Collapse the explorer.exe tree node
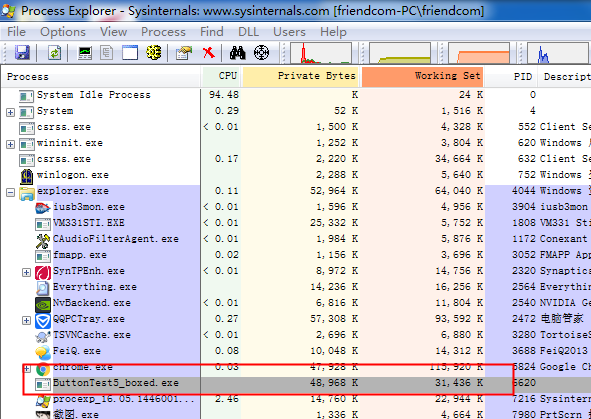Viewport: 591px width, 419px height. (11, 193)
